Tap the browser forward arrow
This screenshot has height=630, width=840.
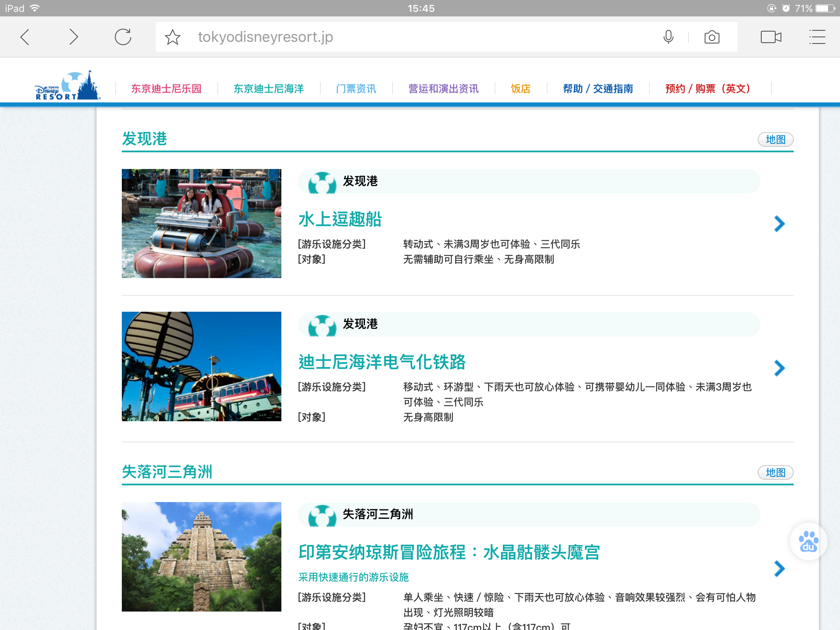coord(74,37)
